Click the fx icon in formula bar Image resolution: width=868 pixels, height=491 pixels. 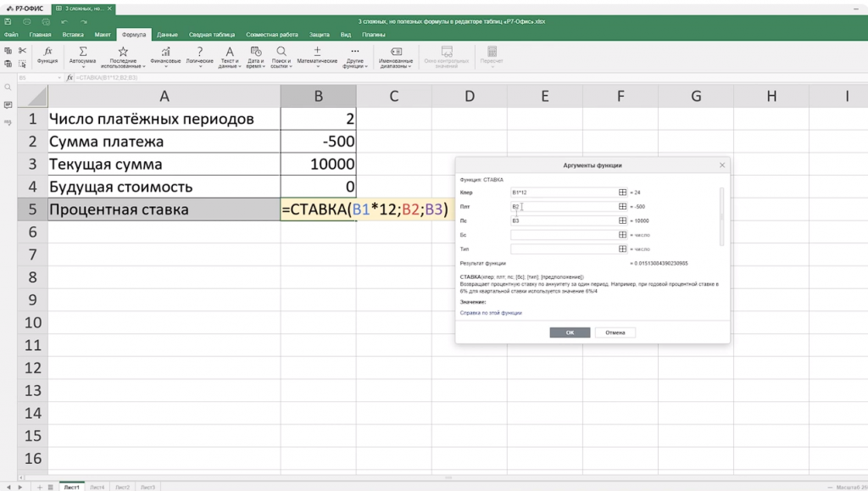coord(70,77)
